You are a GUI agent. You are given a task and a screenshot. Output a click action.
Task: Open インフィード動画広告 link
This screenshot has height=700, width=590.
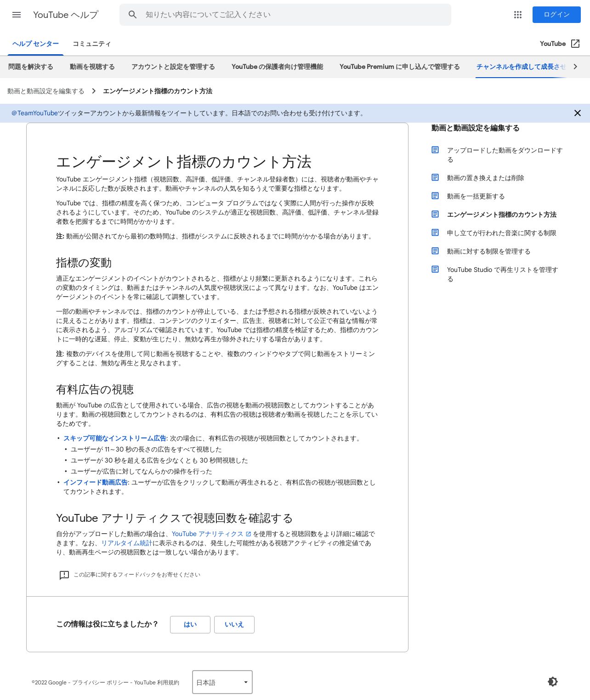(x=96, y=483)
